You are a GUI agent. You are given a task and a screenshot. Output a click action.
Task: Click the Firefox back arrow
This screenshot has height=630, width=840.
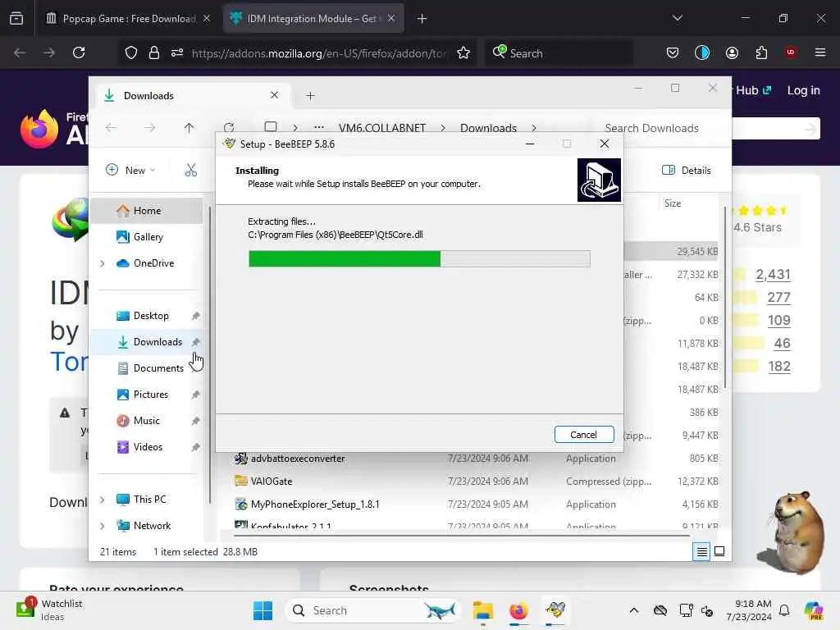point(20,52)
